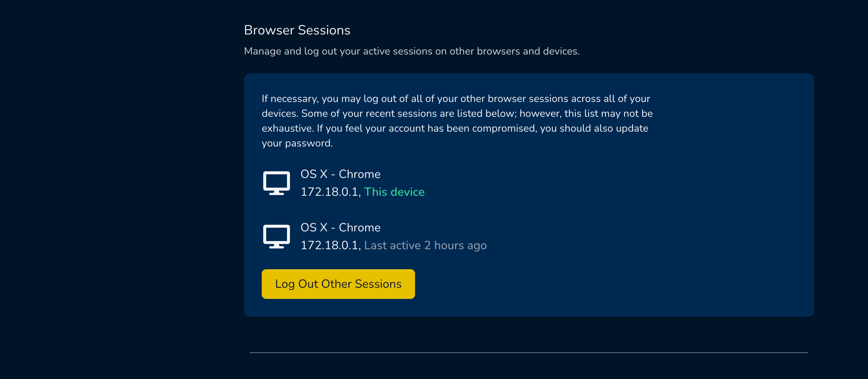This screenshot has width=868, height=379.
Task: Click the monitor icon beside the 2-hours-ago session
Action: point(277,236)
